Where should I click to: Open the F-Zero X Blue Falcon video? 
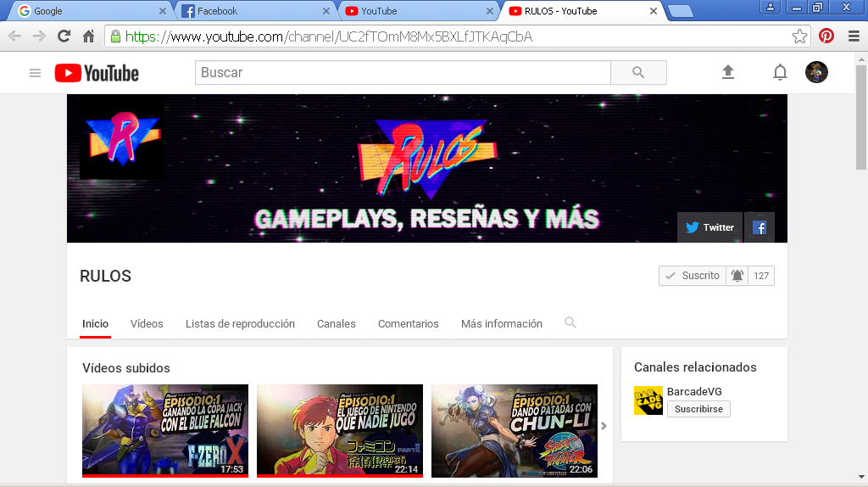165,430
